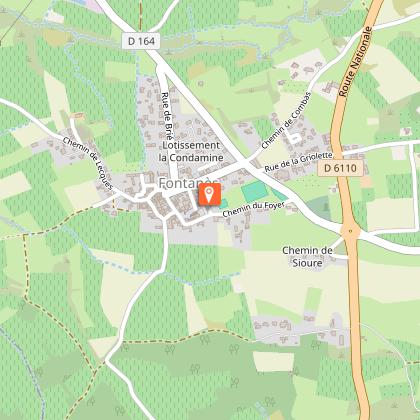Click the D 164 road shield

pyautogui.click(x=141, y=41)
